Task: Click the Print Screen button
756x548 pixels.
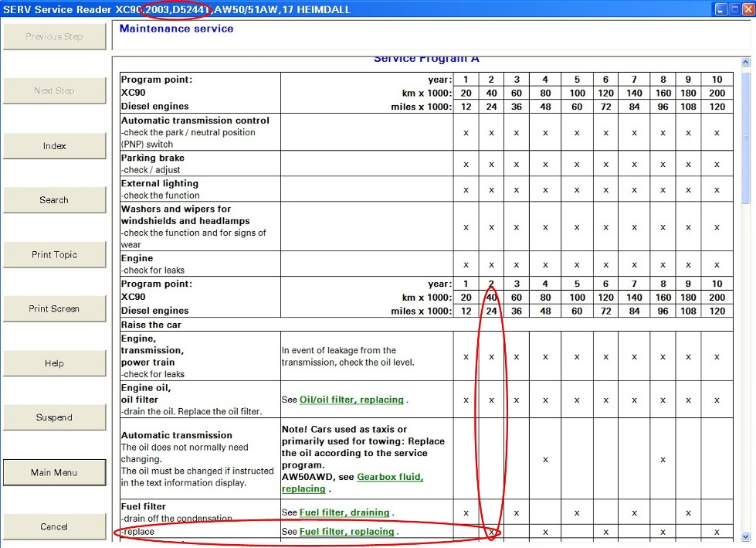Action: 54,308
